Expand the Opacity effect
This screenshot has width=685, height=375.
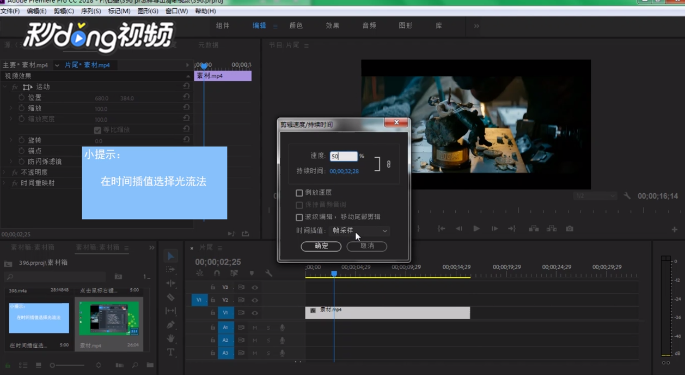click(5, 172)
